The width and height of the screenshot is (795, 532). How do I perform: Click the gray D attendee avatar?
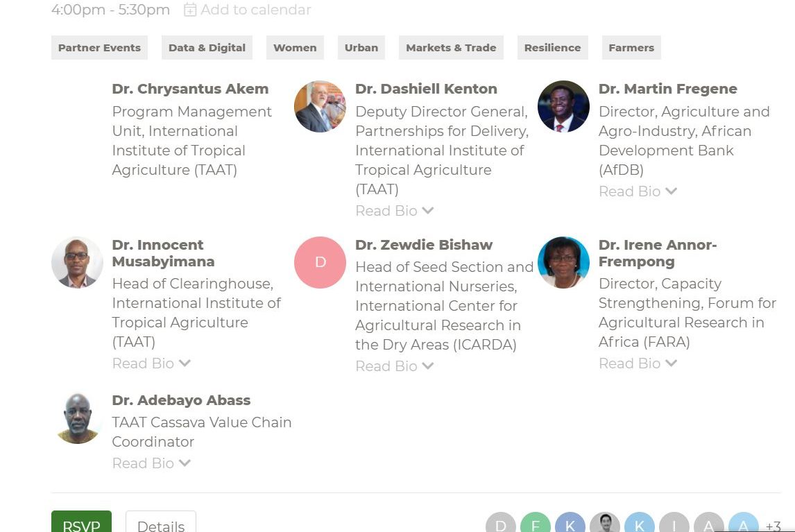[500, 525]
